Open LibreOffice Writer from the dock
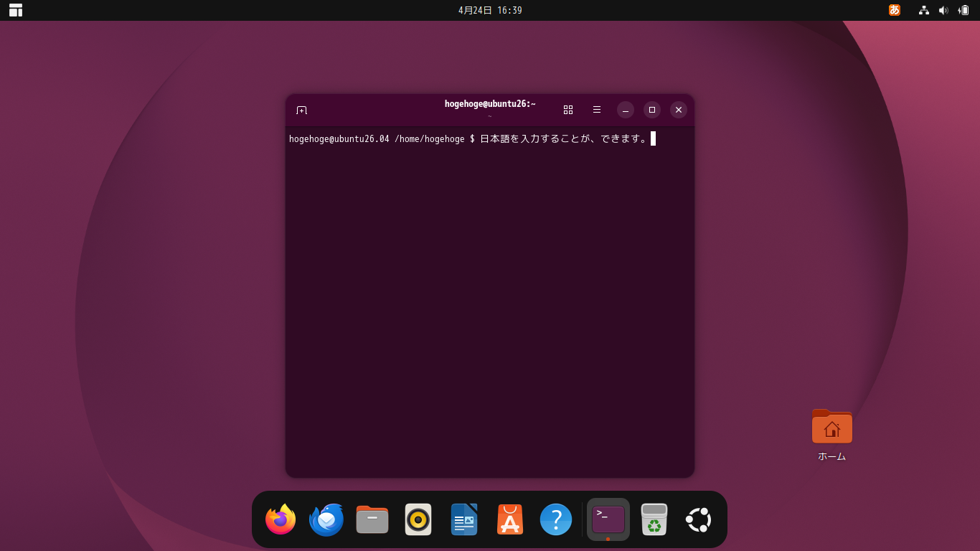 click(x=464, y=519)
